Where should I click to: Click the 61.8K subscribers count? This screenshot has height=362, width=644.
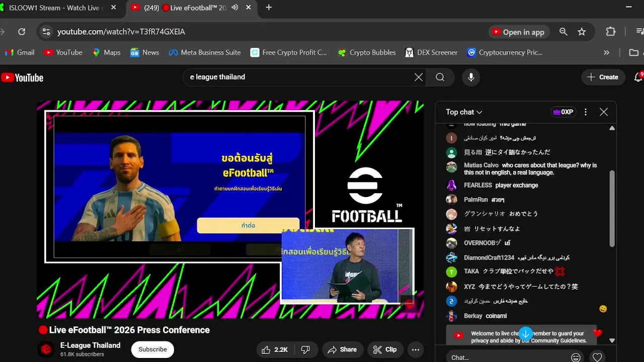(82, 354)
